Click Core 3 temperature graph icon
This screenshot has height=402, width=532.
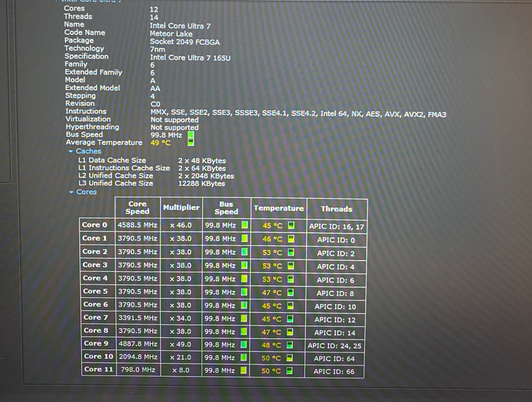click(290, 265)
